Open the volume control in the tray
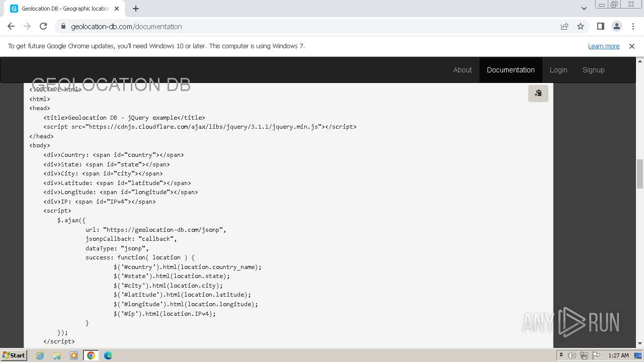Screen dimensions: 644x362 pos(572,355)
